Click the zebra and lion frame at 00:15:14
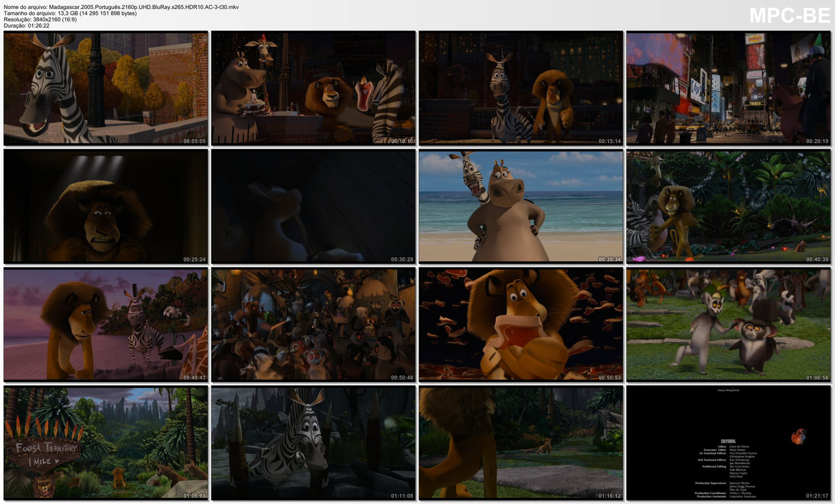Image resolution: width=835 pixels, height=504 pixels. pos(521,87)
